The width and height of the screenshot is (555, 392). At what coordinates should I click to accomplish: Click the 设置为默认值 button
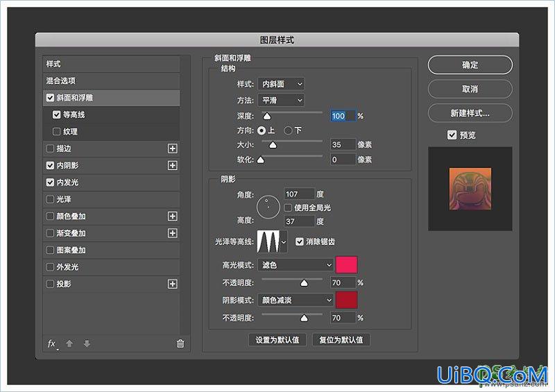[x=277, y=340]
